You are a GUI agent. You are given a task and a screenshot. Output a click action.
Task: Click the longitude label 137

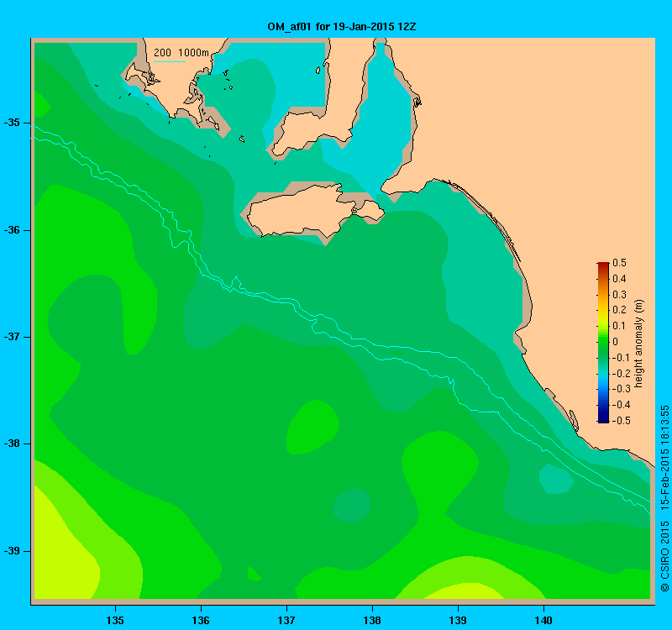[x=286, y=620]
